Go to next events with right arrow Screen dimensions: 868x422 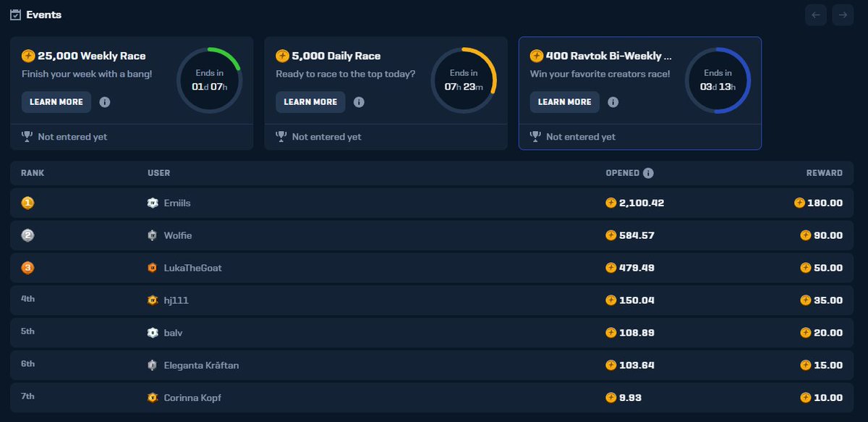843,14
